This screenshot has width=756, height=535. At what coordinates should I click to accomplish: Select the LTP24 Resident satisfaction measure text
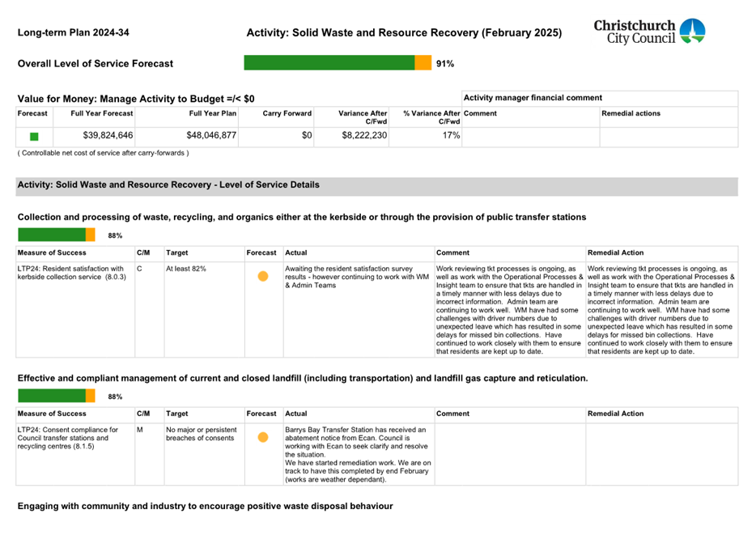[71, 273]
